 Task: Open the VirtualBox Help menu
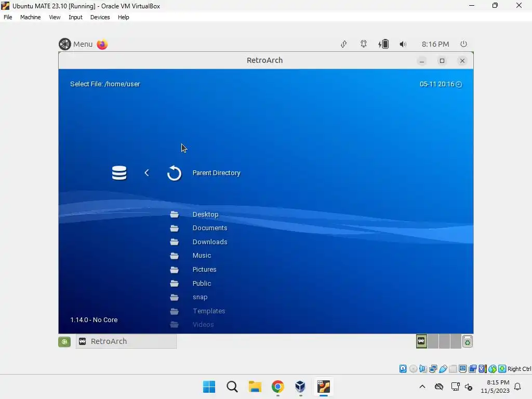(x=124, y=17)
